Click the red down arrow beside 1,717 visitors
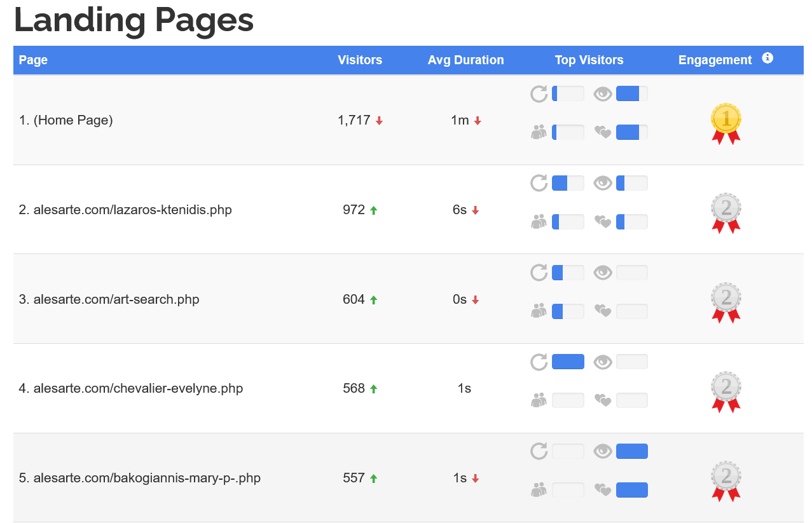The height and width of the screenshot is (523, 812). point(379,121)
